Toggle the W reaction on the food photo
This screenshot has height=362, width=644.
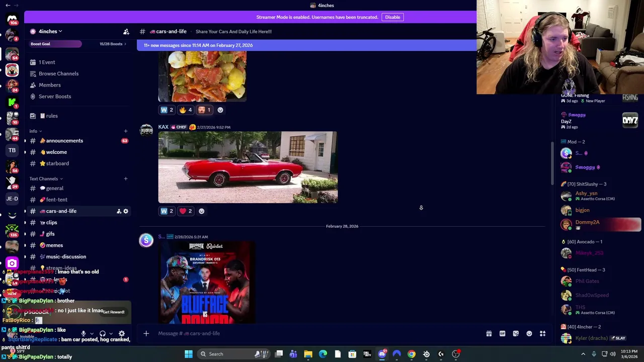click(x=167, y=110)
